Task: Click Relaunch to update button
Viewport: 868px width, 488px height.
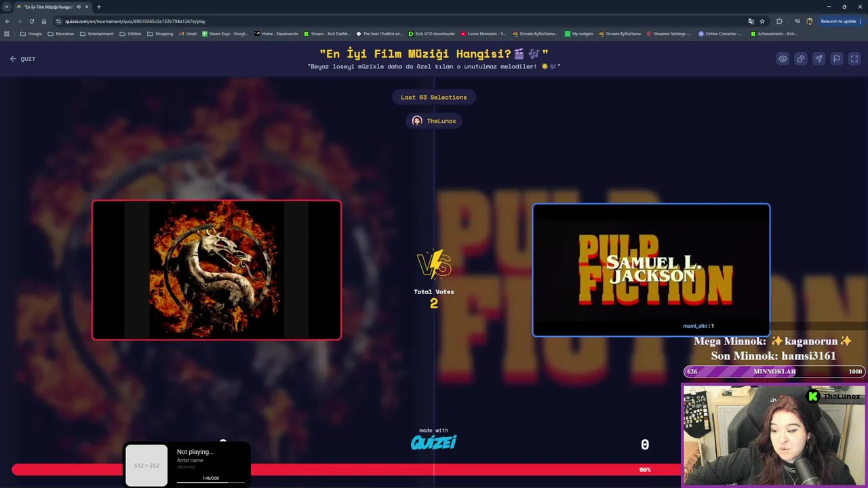Action: coord(841,21)
